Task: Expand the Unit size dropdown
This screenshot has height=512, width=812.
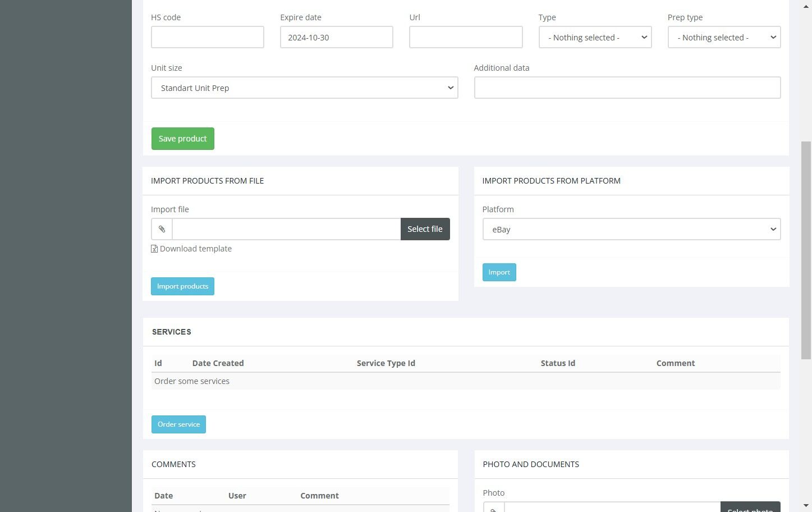Action: click(x=304, y=88)
